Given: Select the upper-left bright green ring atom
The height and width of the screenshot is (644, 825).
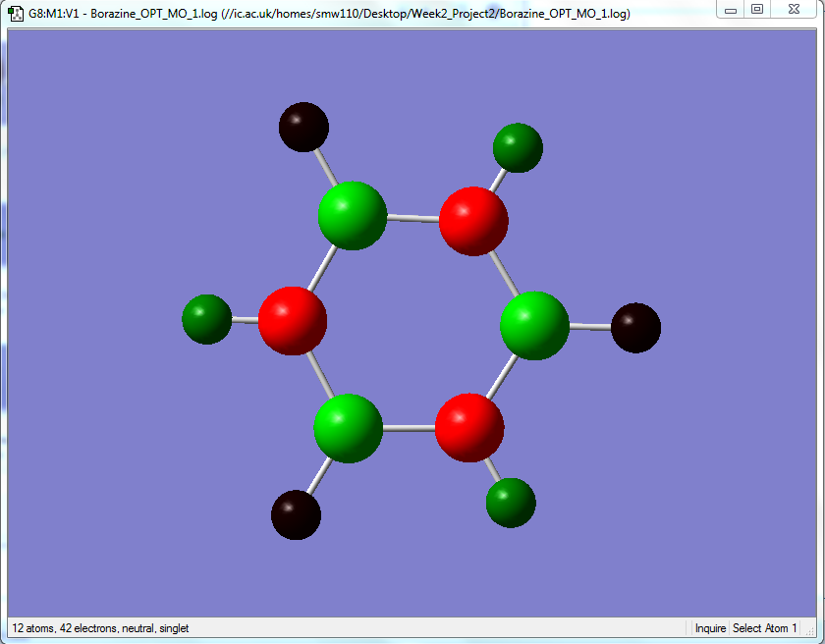Looking at the screenshot, I should point(352,216).
